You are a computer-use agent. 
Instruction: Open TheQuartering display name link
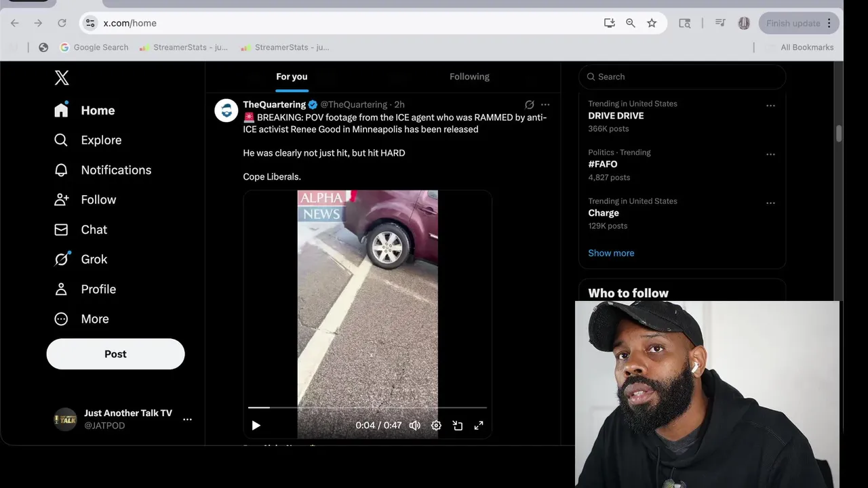click(275, 104)
